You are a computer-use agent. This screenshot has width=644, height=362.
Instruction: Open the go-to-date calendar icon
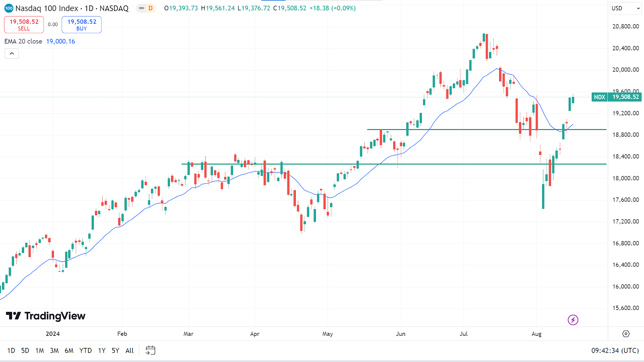[151, 350]
